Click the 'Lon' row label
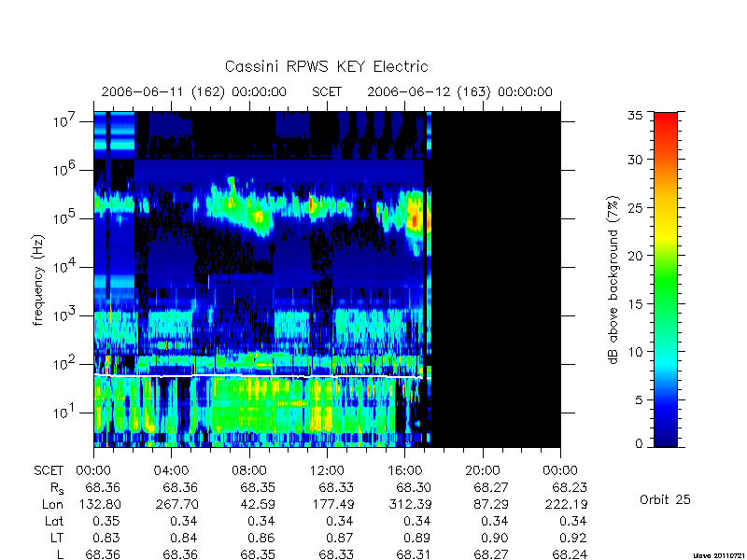The height and width of the screenshot is (560, 747). coord(53,504)
